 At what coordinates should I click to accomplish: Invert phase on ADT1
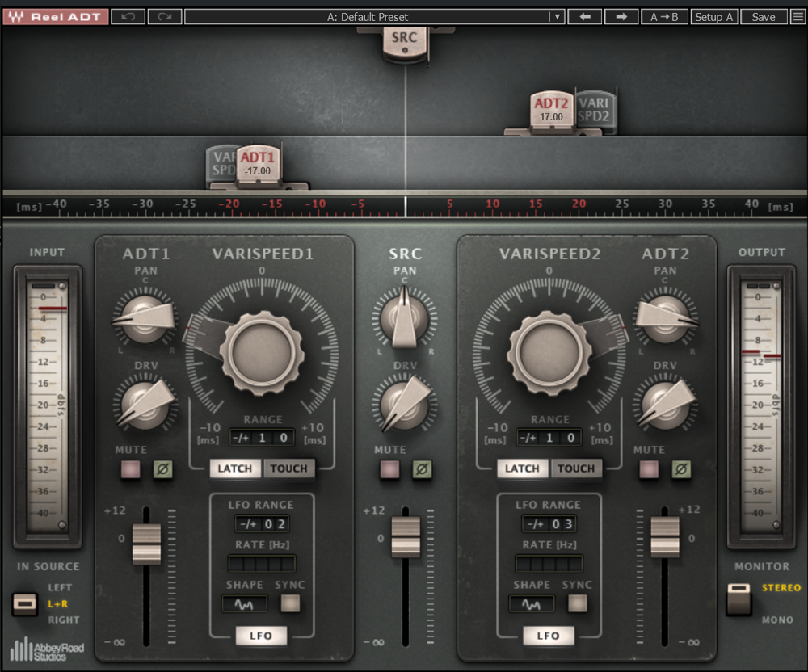(163, 469)
